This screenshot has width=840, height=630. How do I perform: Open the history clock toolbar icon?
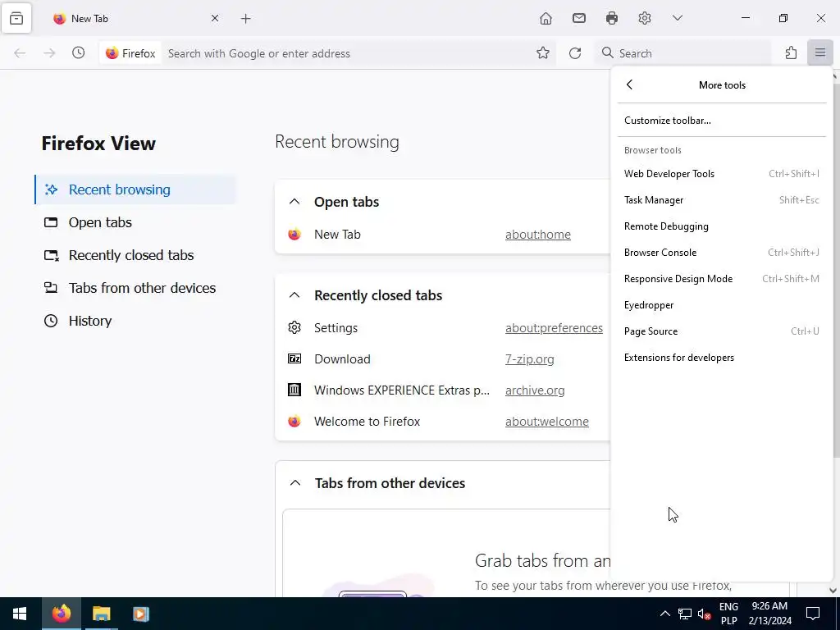click(x=79, y=53)
